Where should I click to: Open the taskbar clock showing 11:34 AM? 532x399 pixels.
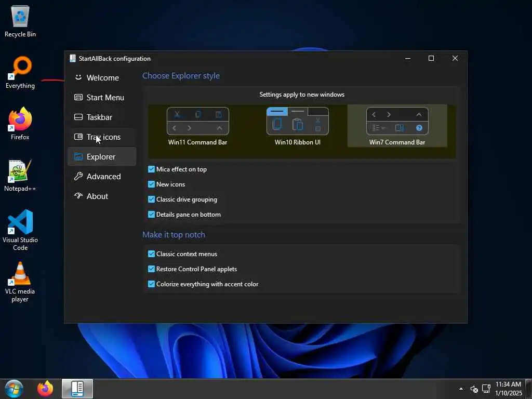coord(508,389)
